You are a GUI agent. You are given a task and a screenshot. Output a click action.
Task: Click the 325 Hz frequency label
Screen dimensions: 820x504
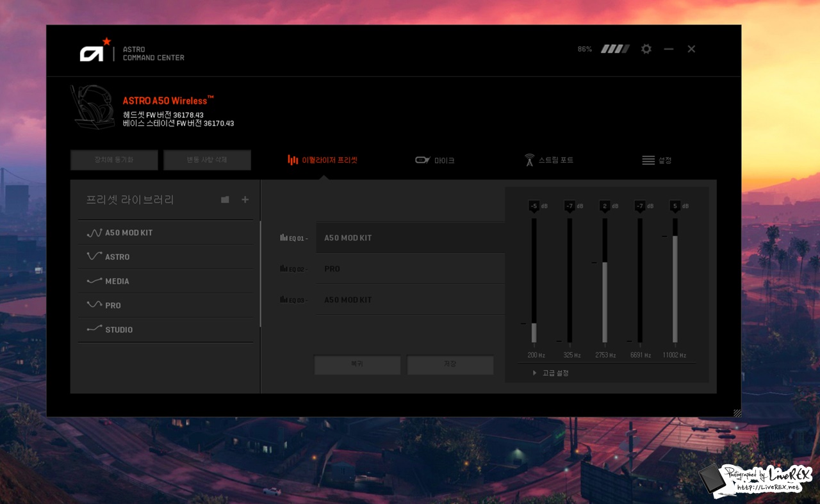[572, 355]
